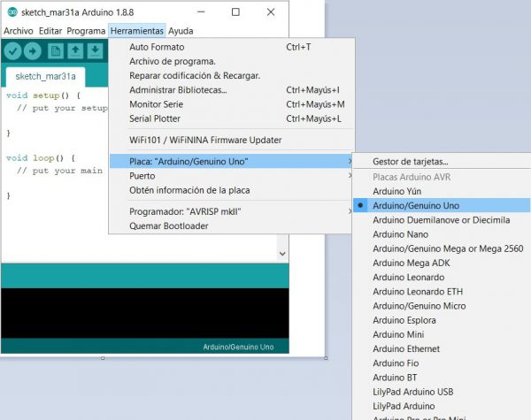Choose Auto Formato from the menu

point(232,47)
